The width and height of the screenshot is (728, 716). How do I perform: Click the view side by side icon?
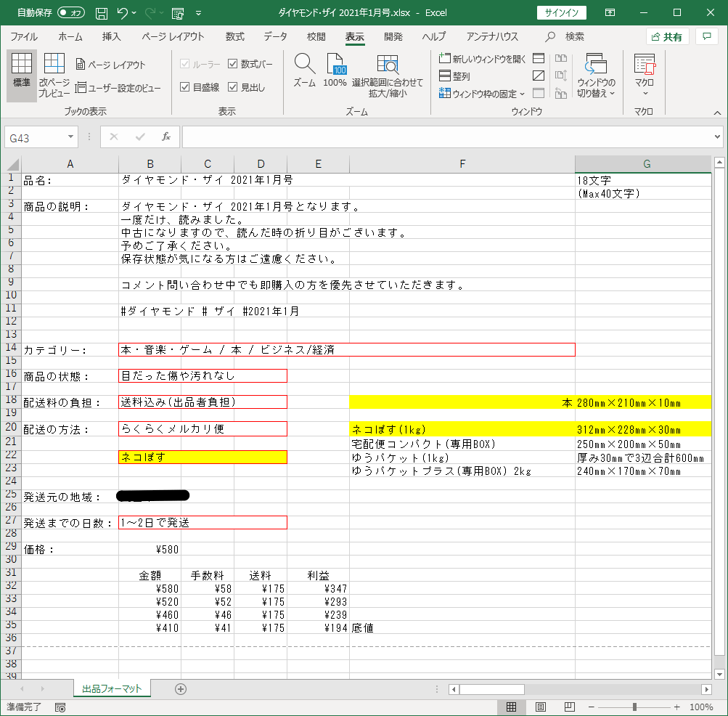(x=561, y=59)
